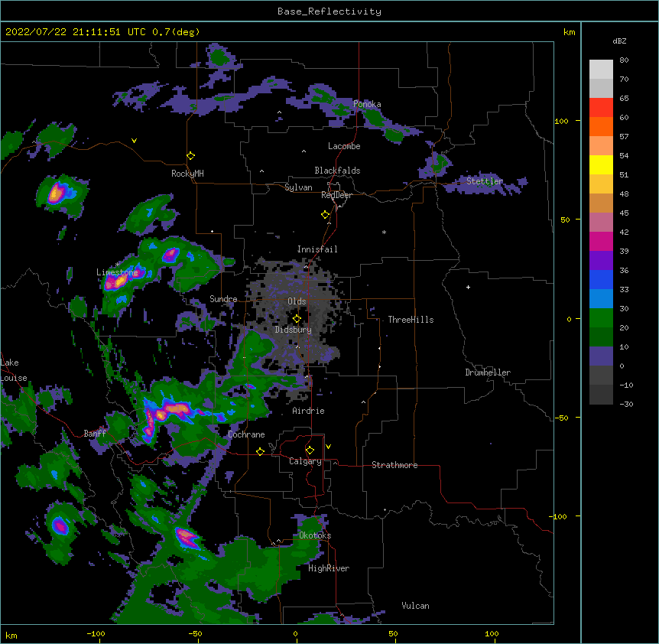Click the Okotoks city label
This screenshot has height=644, width=659.
[x=315, y=535]
